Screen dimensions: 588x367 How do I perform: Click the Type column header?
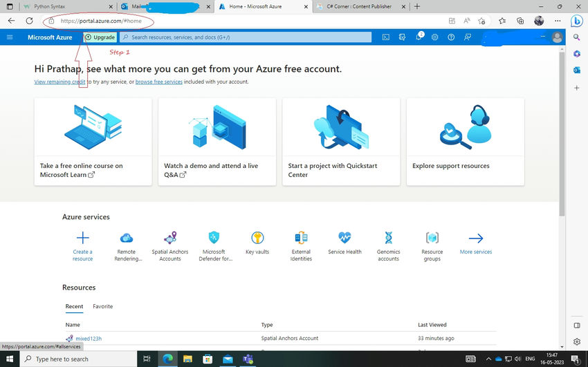tap(267, 325)
